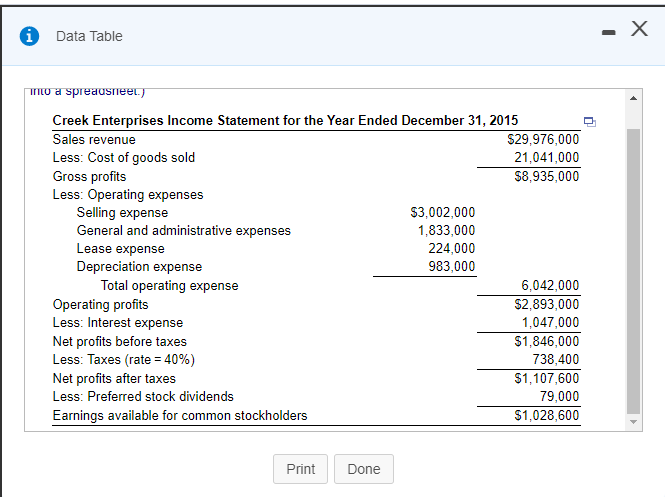Screen dimensions: 665x497
Task: Click the Depreciation expense label
Action: [139, 267]
